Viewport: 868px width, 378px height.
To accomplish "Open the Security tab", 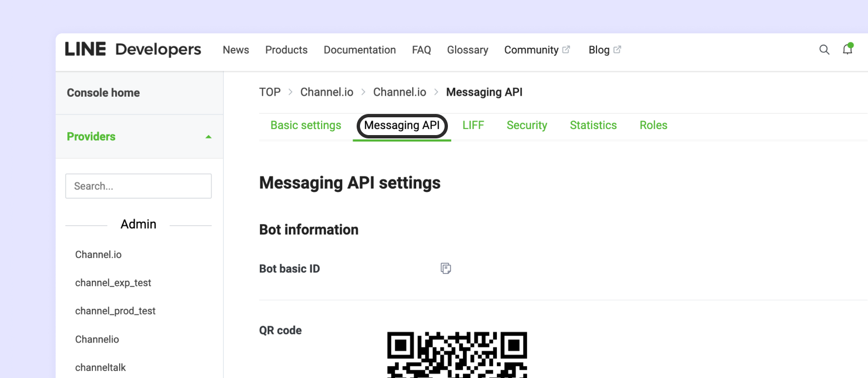I will (527, 125).
